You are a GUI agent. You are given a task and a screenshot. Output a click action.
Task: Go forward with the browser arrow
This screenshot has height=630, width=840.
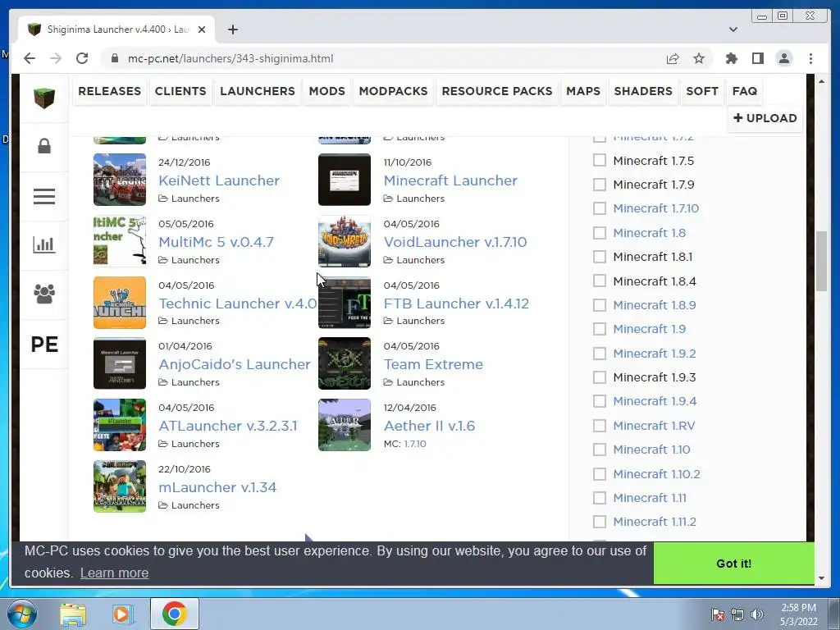[56, 58]
